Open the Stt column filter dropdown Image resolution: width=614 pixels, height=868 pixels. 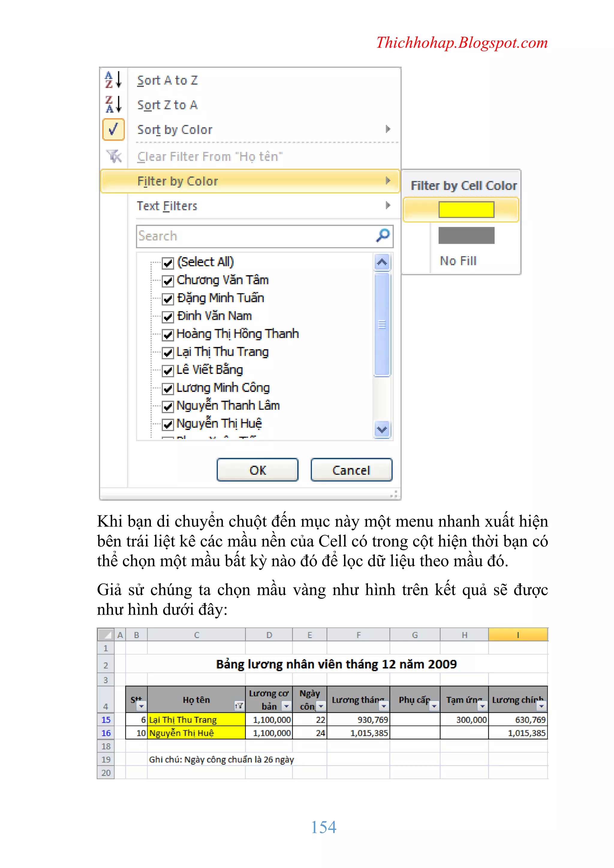click(141, 706)
